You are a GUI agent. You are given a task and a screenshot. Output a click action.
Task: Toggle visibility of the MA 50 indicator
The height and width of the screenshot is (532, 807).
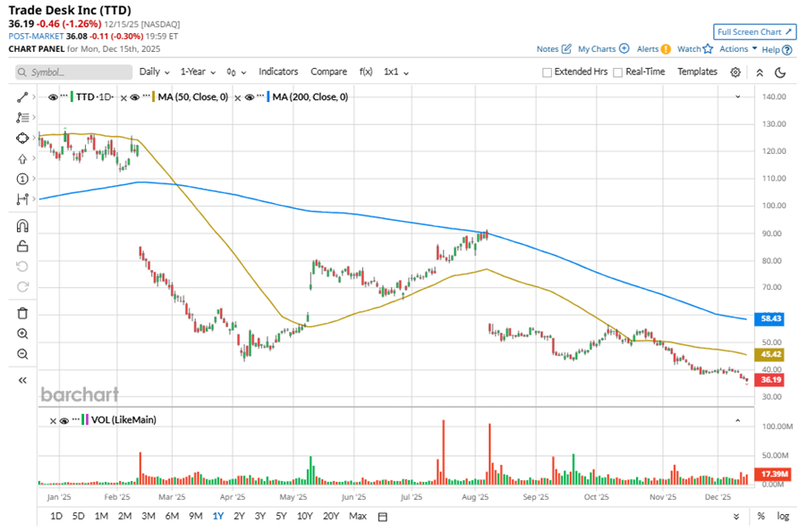coord(135,97)
